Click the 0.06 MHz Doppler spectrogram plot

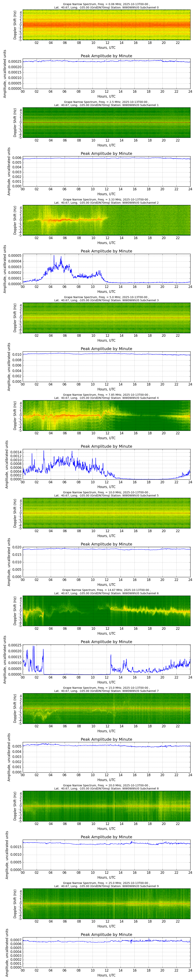106,25
